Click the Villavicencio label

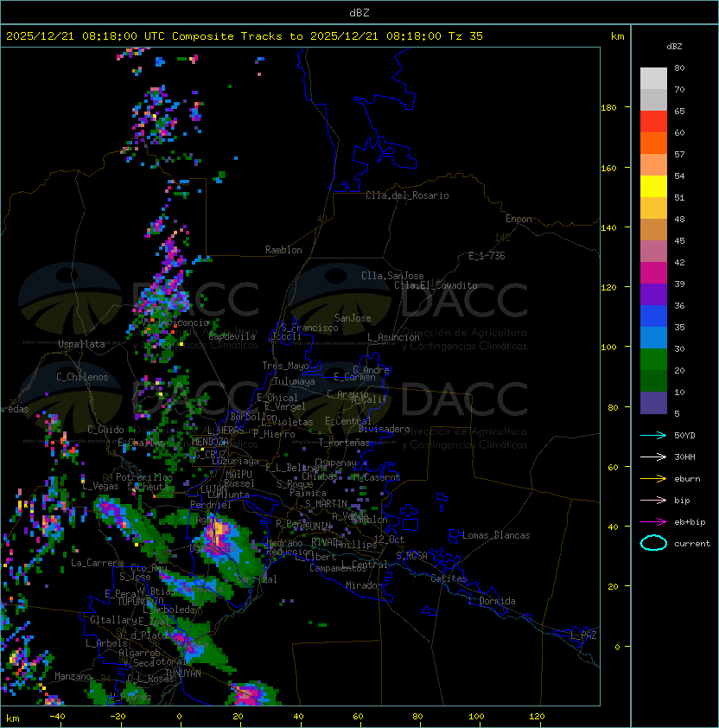pos(175,322)
